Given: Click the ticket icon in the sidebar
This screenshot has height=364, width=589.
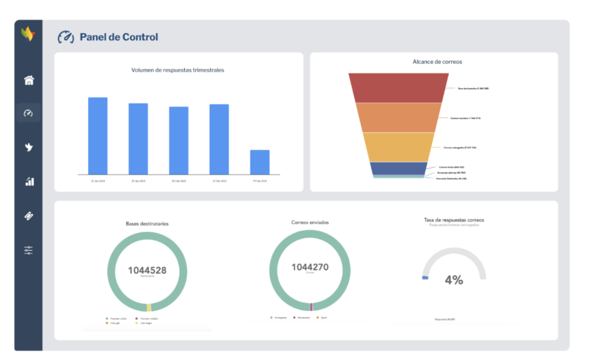Looking at the screenshot, I should click(x=29, y=216).
